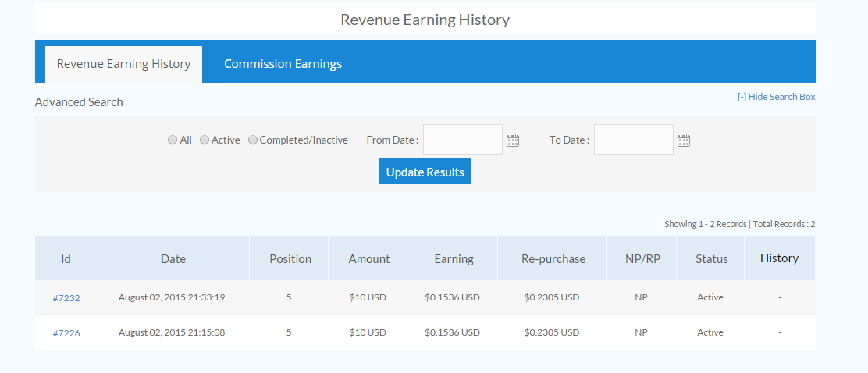The height and width of the screenshot is (373, 868).
Task: Click the Id column header
Action: (x=66, y=259)
